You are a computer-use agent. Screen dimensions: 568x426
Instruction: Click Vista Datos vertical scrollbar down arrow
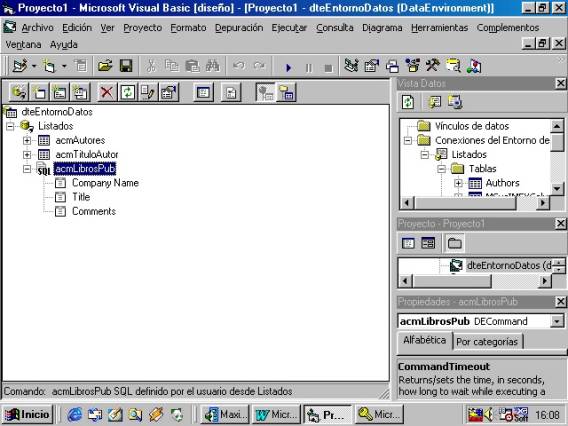557,189
